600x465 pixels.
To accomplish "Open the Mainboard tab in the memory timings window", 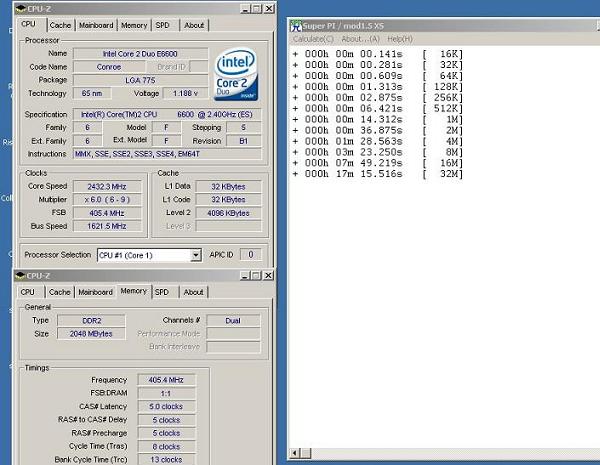I will tap(96, 292).
